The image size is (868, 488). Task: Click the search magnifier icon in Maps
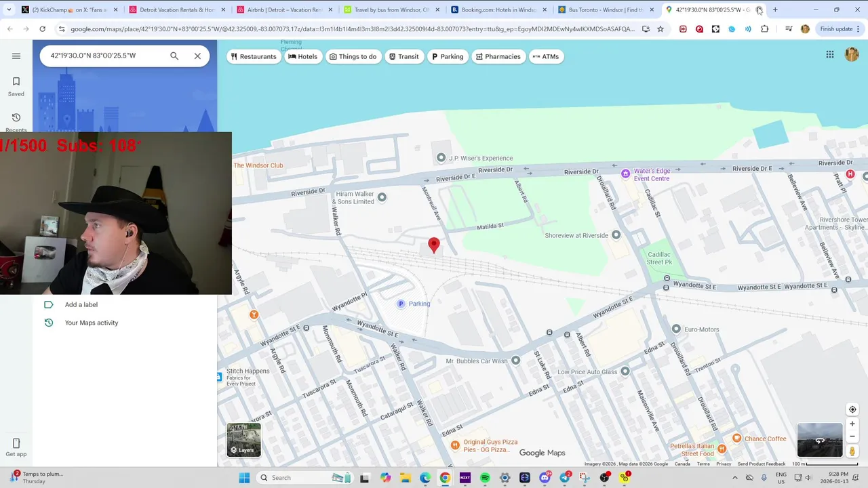click(174, 56)
